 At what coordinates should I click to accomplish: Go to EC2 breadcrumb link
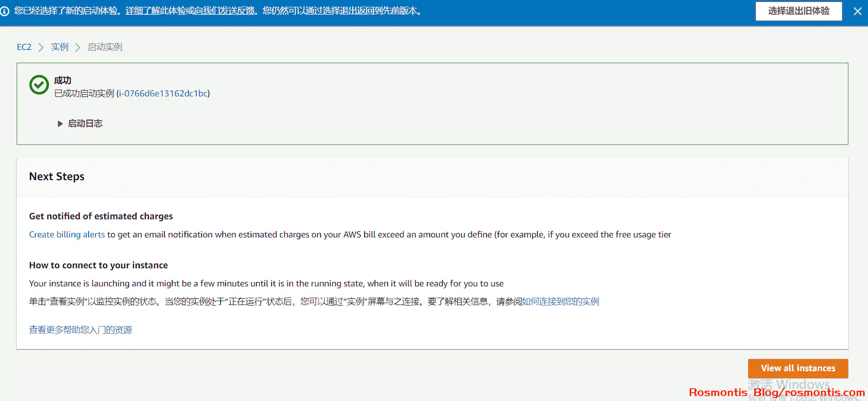[x=24, y=47]
